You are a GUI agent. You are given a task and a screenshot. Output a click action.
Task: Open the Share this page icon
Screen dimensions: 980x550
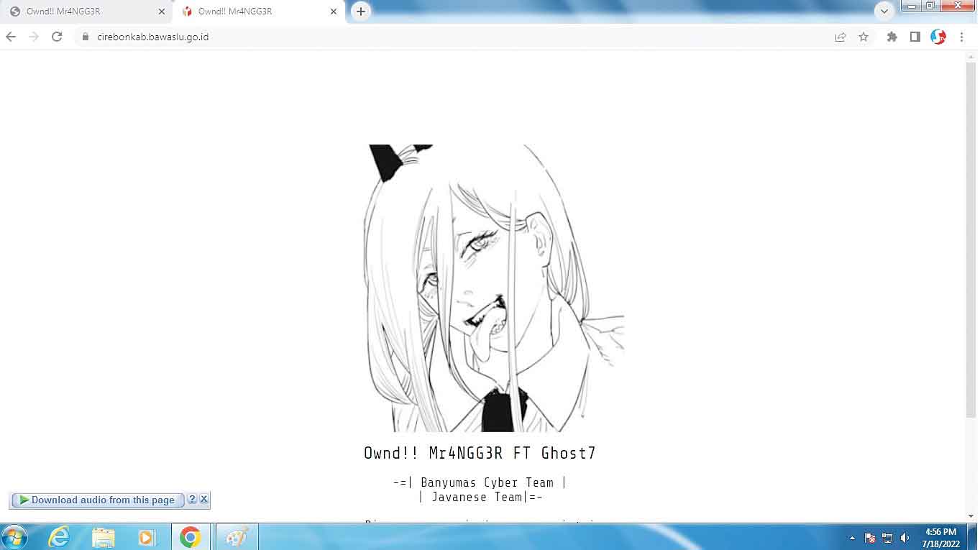click(840, 37)
